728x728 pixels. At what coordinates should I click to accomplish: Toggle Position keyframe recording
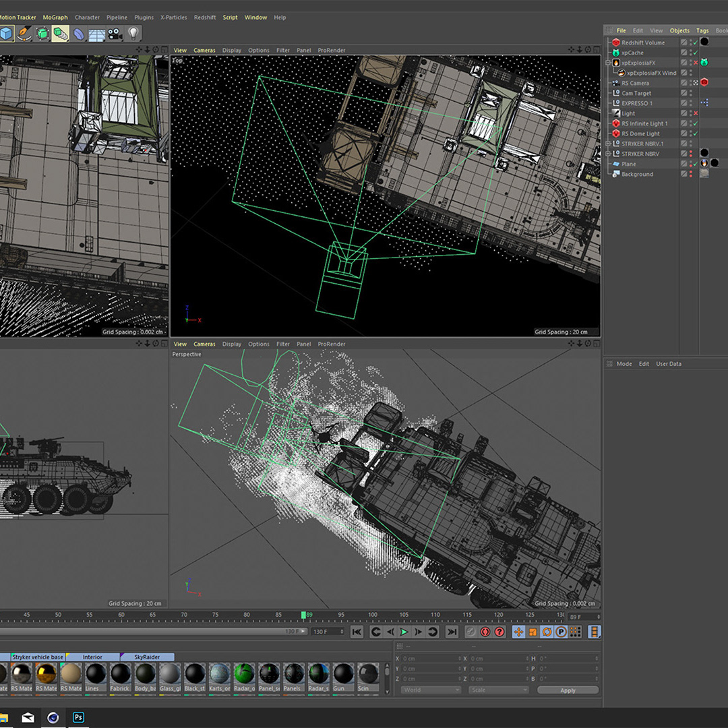[518, 632]
